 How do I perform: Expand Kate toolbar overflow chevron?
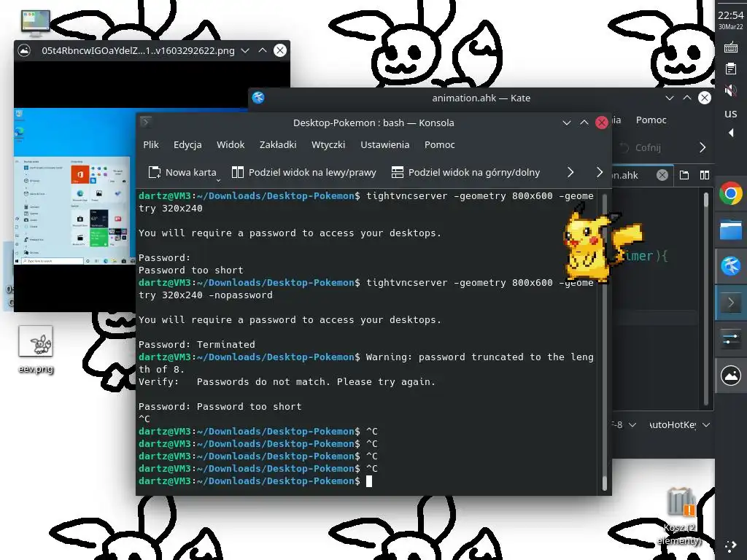coord(703,147)
